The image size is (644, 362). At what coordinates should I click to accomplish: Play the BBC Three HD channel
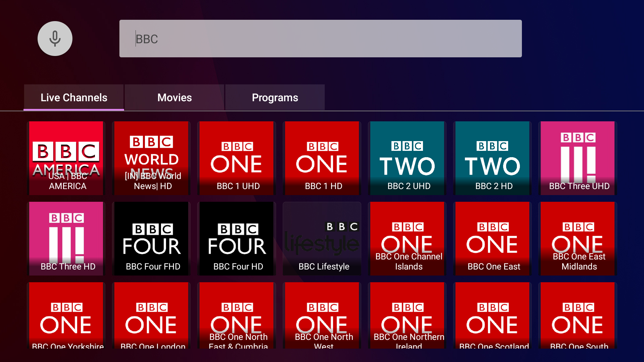[66, 239]
